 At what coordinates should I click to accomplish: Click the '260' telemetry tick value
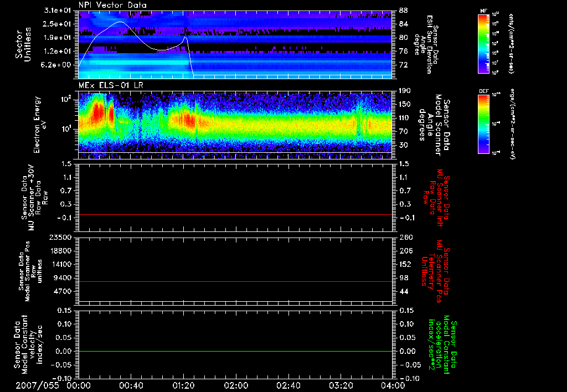[405, 238]
